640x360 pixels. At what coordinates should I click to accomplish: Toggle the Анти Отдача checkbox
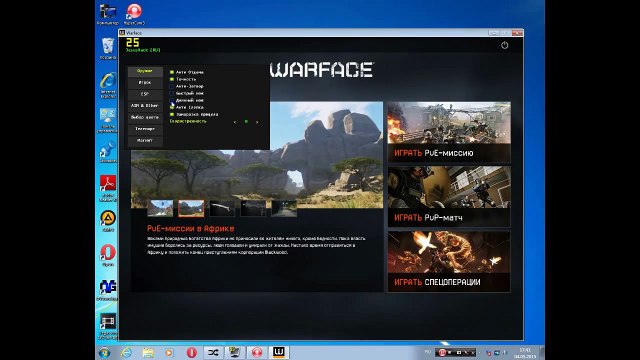172,72
